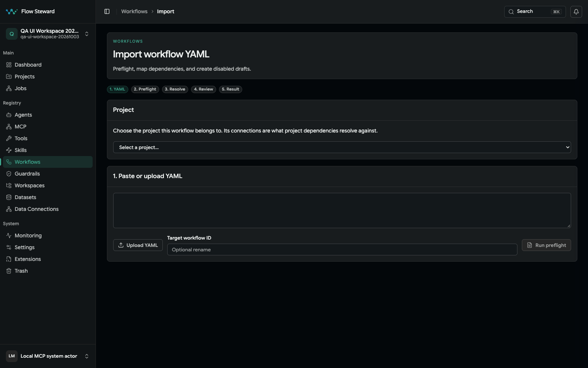Click the Monitoring pulse icon
Viewport: 588px width, 368px height.
[x=9, y=236]
